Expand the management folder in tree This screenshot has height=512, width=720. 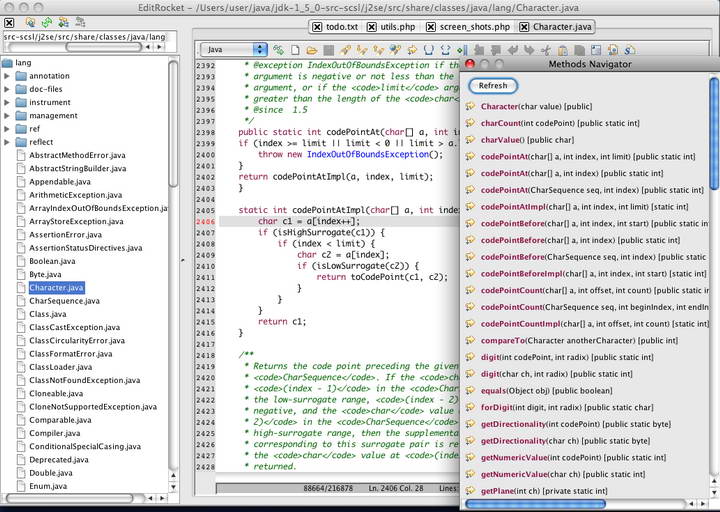point(8,116)
